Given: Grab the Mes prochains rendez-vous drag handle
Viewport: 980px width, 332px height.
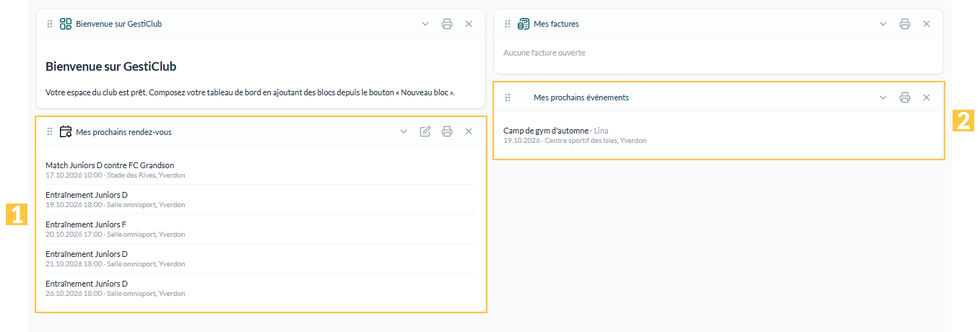Looking at the screenshot, I should 50,131.
